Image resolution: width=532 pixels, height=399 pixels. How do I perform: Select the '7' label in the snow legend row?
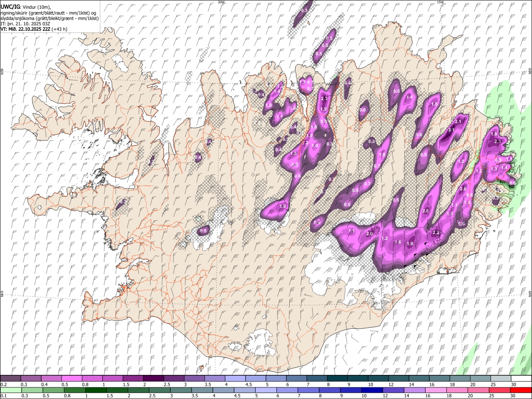[x=308, y=384]
